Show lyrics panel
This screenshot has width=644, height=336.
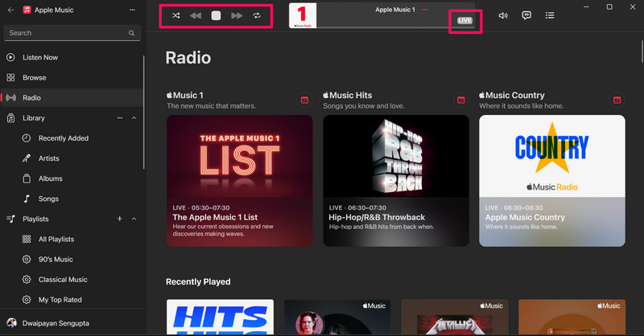click(x=526, y=15)
